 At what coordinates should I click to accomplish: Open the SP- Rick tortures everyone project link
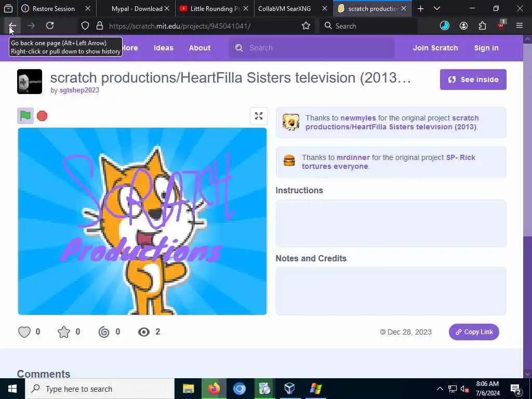(389, 162)
